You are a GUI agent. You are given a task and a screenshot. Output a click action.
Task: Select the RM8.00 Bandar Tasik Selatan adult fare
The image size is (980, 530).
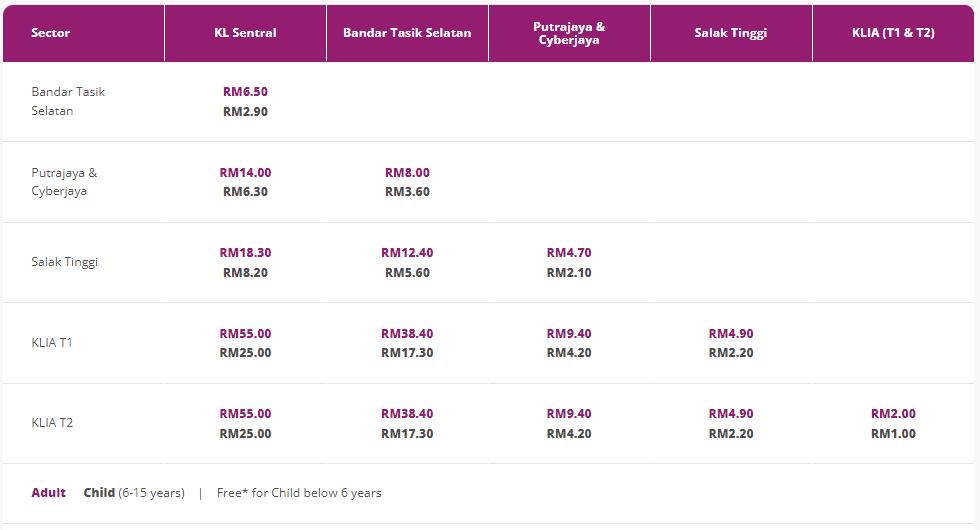click(x=407, y=172)
